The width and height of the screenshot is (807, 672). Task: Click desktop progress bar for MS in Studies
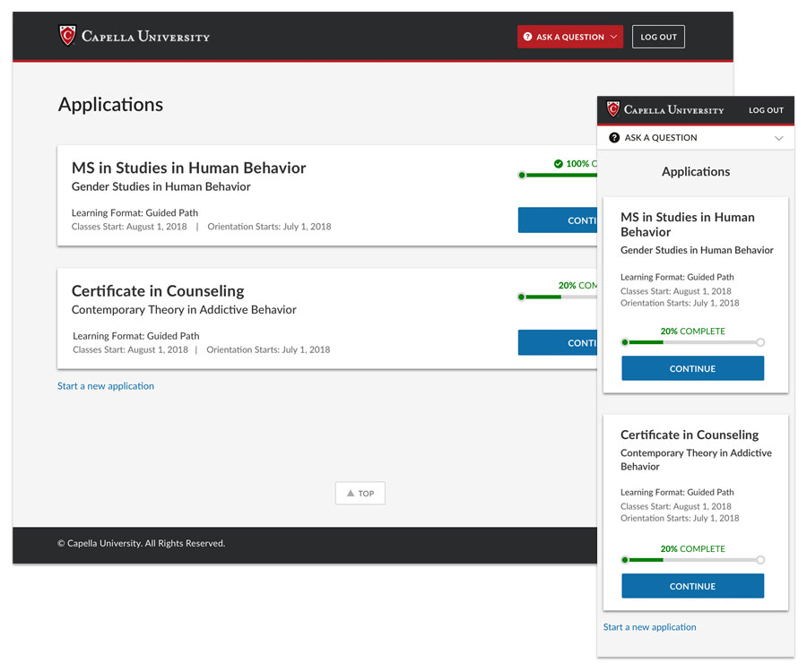pos(558,176)
